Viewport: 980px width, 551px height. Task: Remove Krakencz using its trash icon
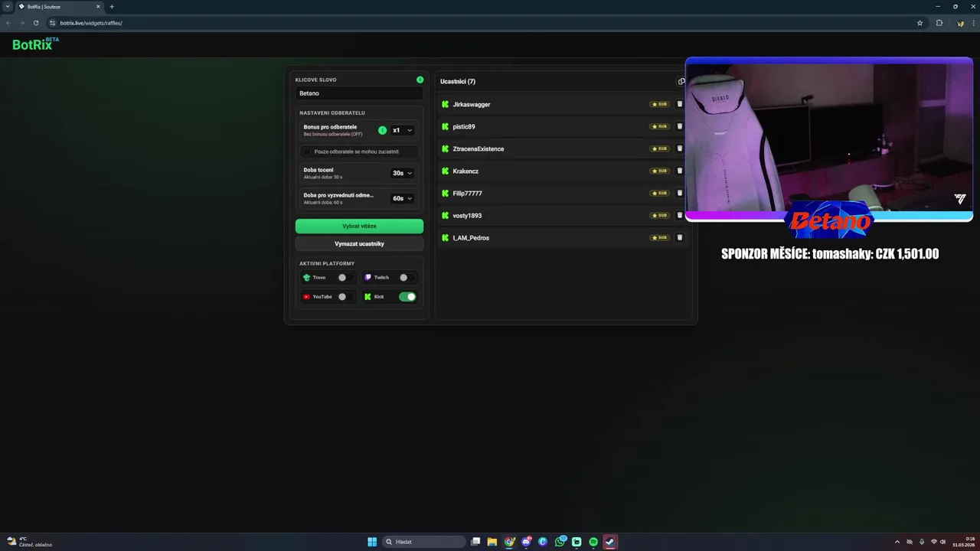[679, 171]
